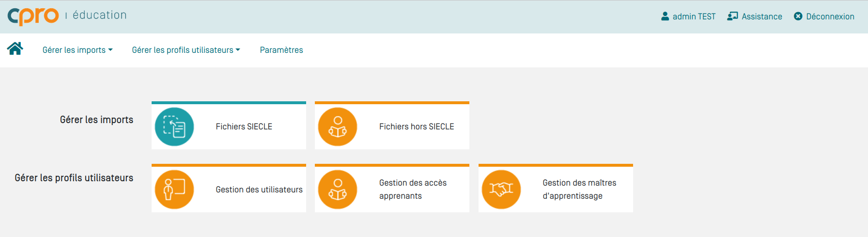
Task: Open Gestion des accès apprenants tile
Action: (x=392, y=188)
